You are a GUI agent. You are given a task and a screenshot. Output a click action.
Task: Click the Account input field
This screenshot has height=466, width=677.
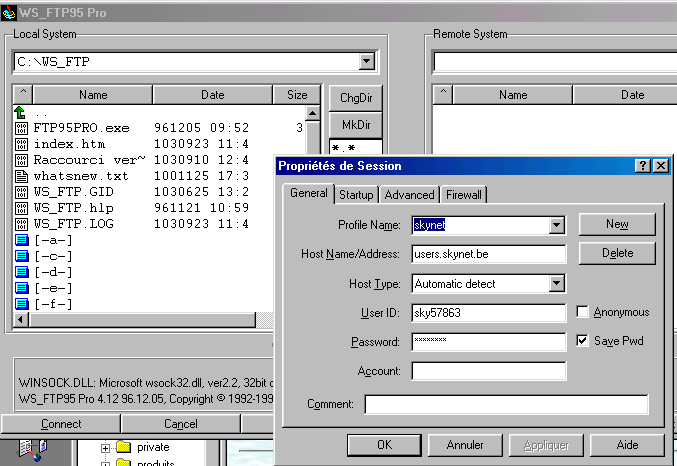[488, 371]
